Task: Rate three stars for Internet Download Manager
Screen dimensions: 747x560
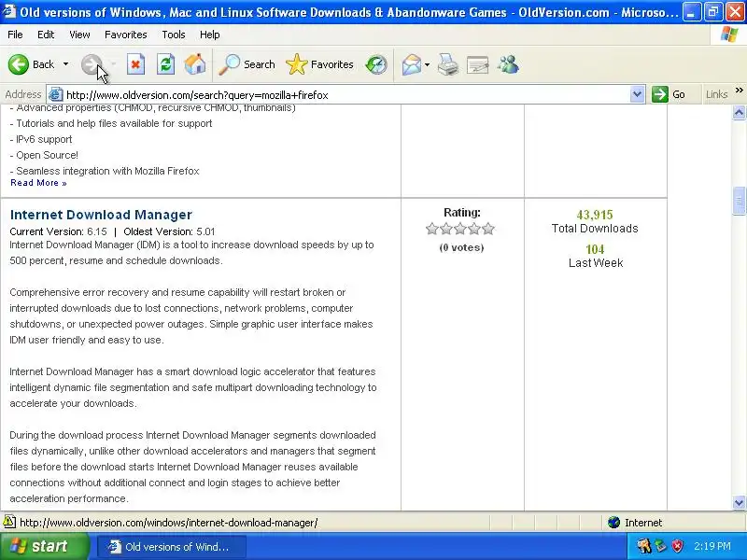Action: tap(460, 229)
